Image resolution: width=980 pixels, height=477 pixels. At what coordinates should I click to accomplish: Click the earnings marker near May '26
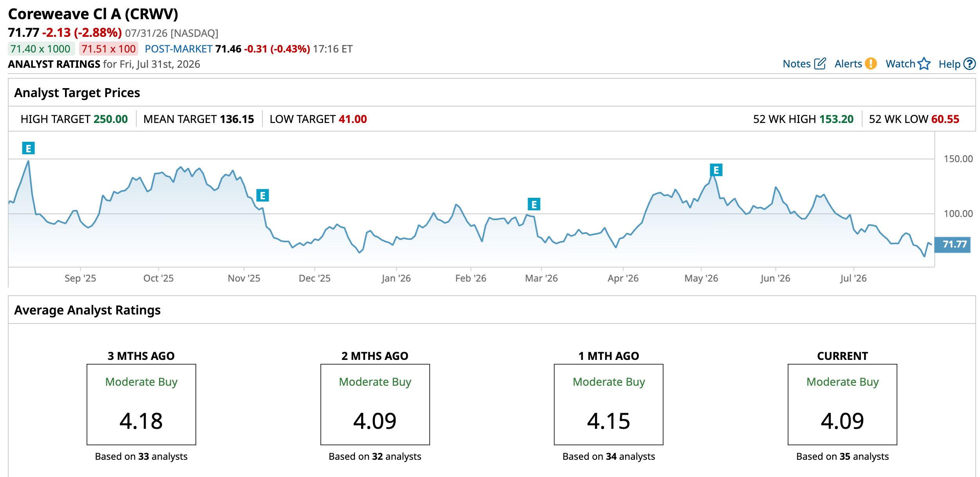point(716,170)
